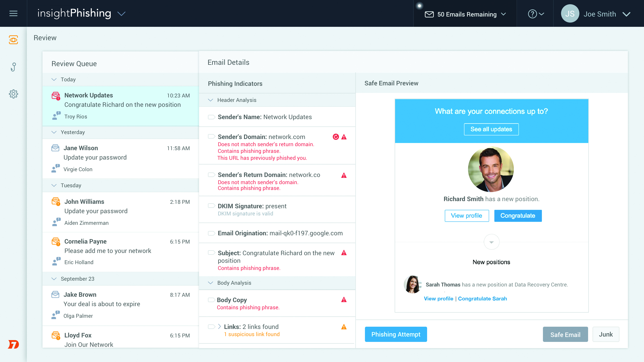
Task: Select the Cornelia Payne queue item
Action: [x=121, y=252]
